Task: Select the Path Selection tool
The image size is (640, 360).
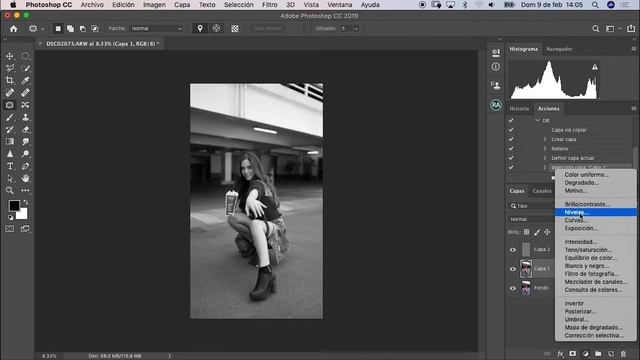Action: (10, 178)
